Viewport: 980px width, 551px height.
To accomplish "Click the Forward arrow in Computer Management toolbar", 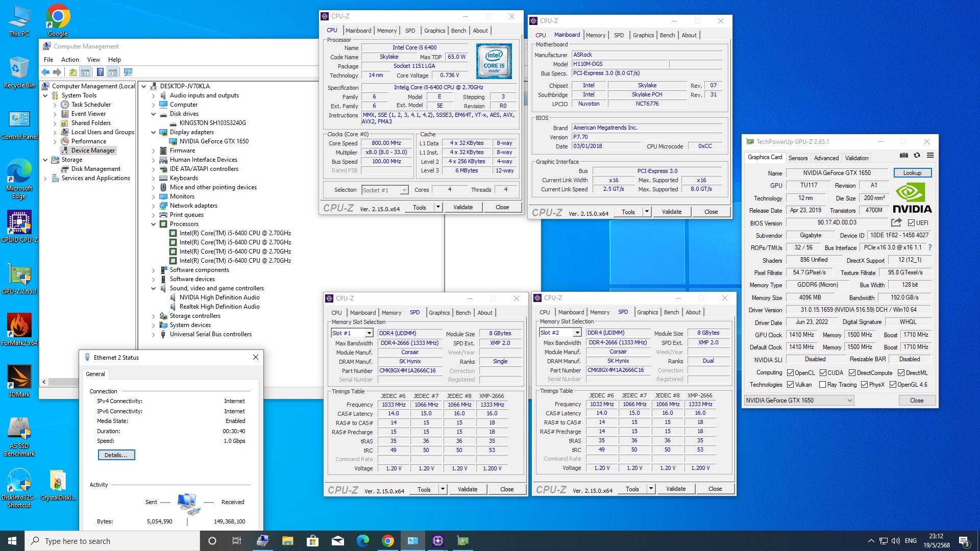I will pos(57,72).
